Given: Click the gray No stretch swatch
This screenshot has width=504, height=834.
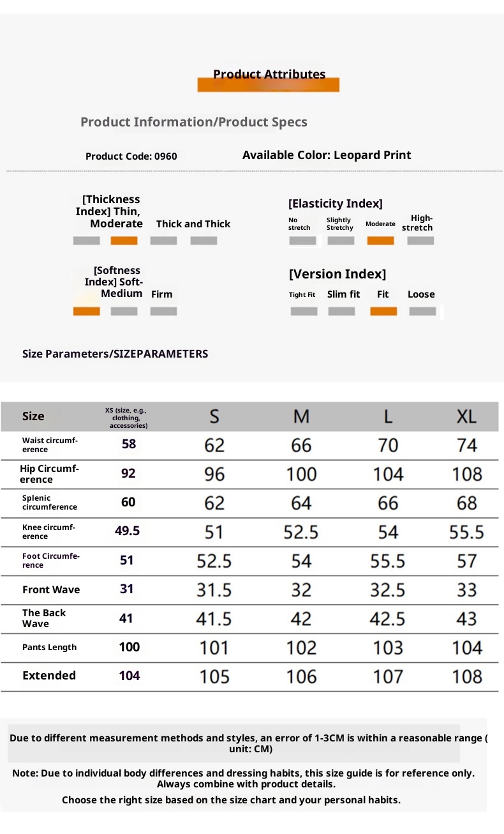Looking at the screenshot, I should pyautogui.click(x=302, y=241).
